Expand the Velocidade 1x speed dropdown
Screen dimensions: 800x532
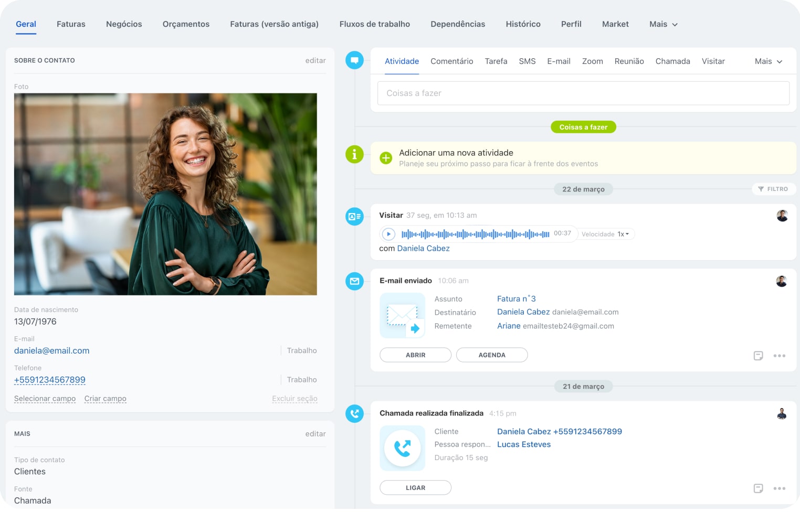623,234
